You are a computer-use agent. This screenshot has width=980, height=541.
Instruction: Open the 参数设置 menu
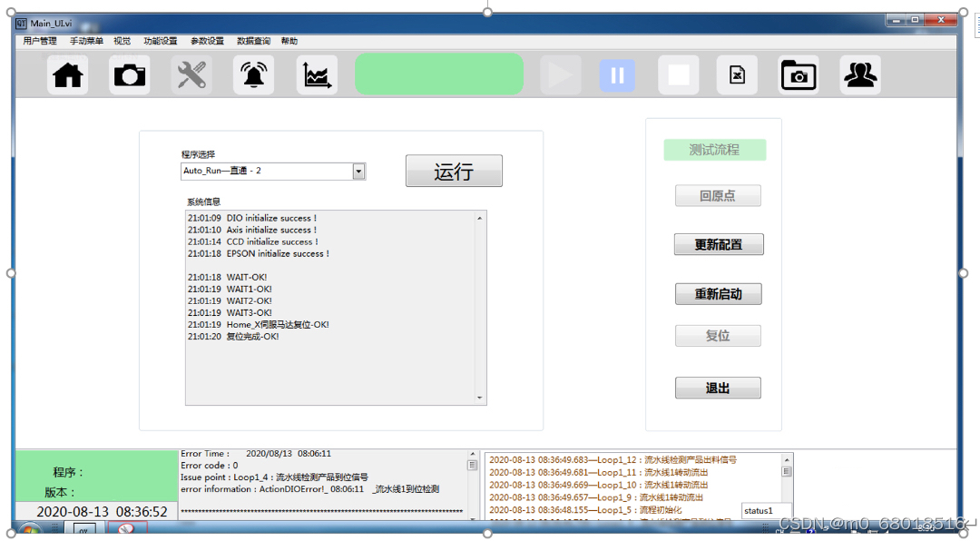pyautogui.click(x=207, y=41)
